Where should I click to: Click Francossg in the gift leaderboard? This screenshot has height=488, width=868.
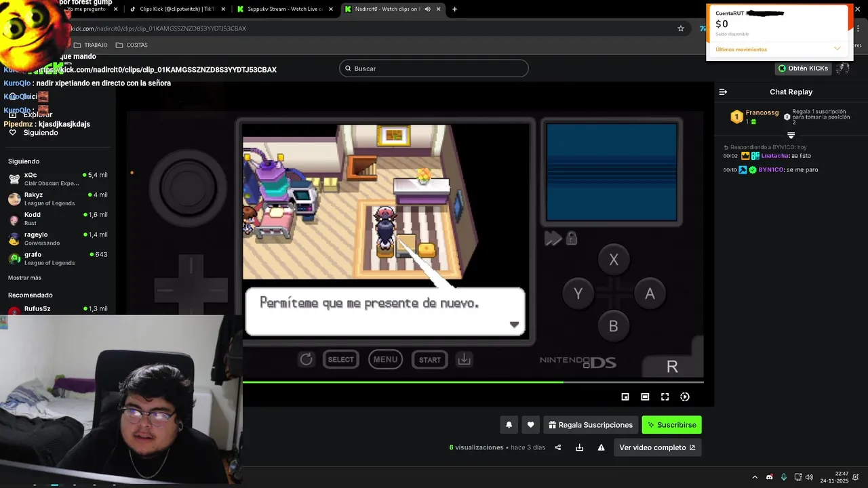click(x=762, y=113)
